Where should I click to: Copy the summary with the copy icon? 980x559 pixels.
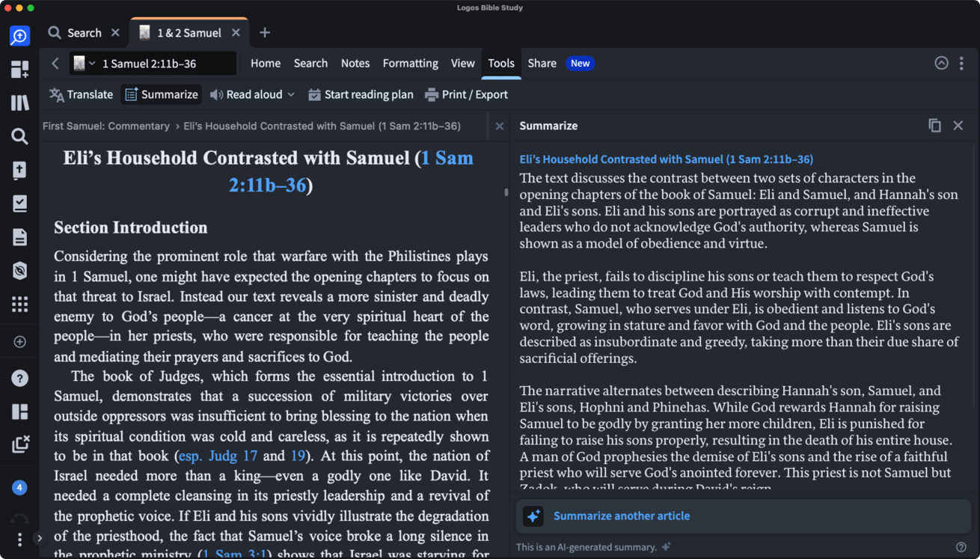tap(934, 126)
